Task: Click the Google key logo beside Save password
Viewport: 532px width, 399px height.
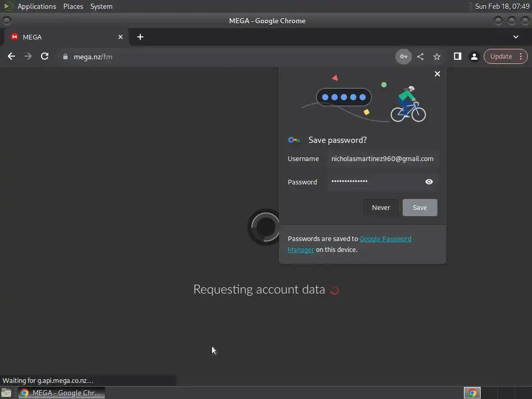Action: [294, 140]
